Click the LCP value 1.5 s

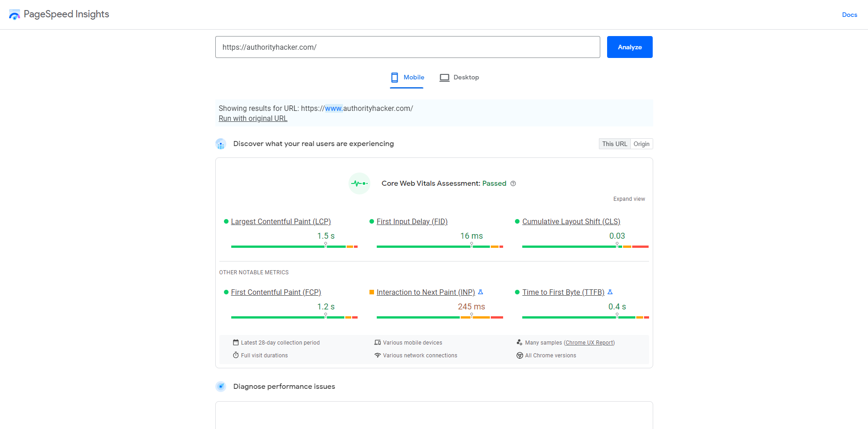click(326, 236)
